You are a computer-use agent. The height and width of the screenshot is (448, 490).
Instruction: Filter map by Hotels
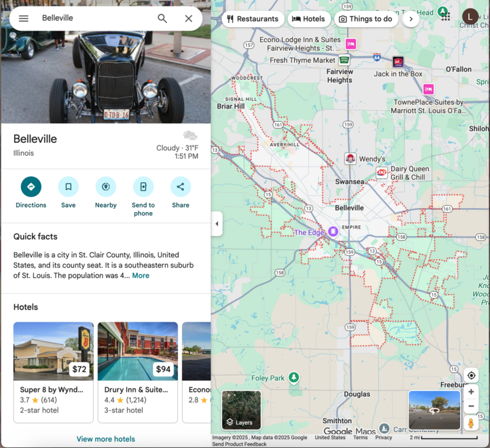[x=309, y=19]
